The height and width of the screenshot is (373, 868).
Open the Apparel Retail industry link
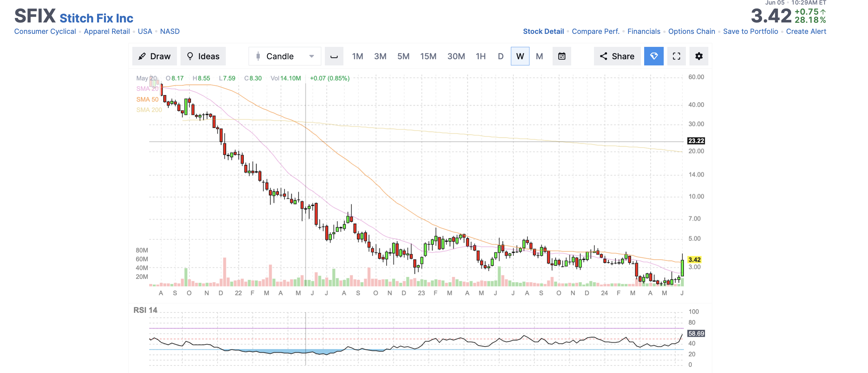107,31
